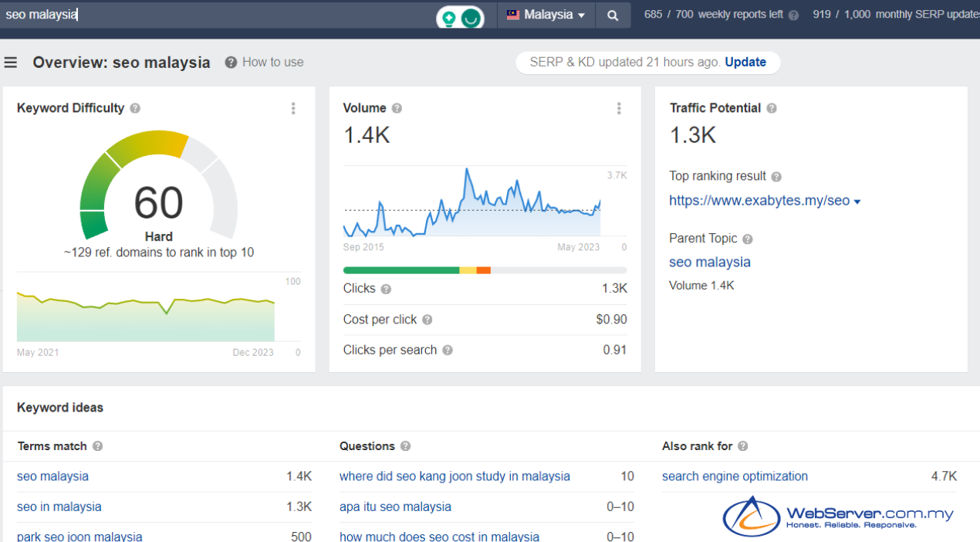Image resolution: width=980 pixels, height=542 pixels.
Task: Click Cost per click value $0.90
Action: [x=611, y=320]
